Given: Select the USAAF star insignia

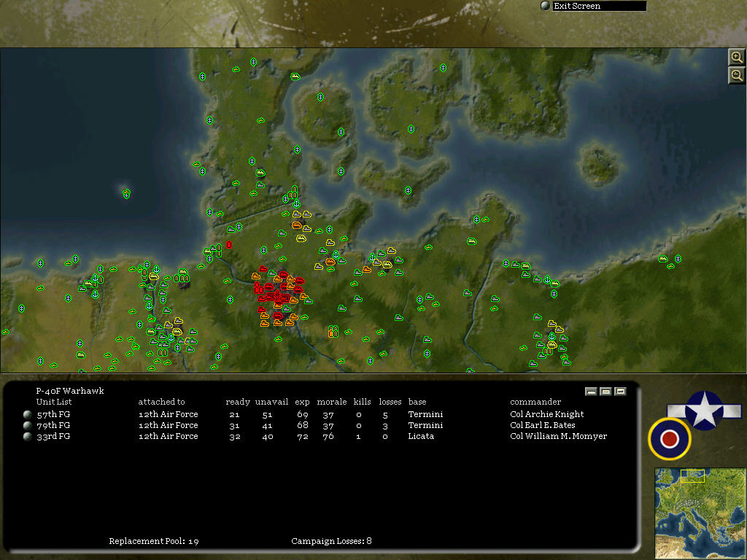Looking at the screenshot, I should pyautogui.click(x=704, y=410).
